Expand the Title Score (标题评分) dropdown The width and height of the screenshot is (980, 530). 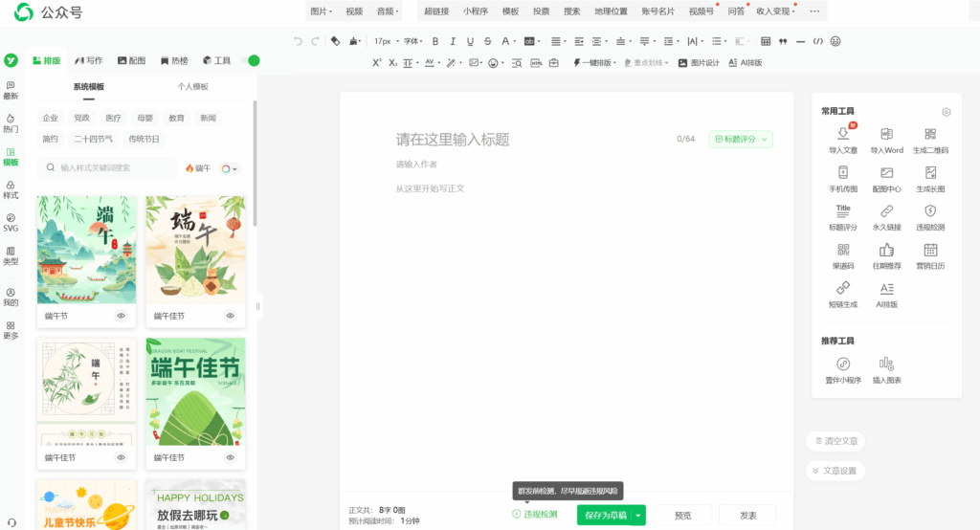[765, 139]
